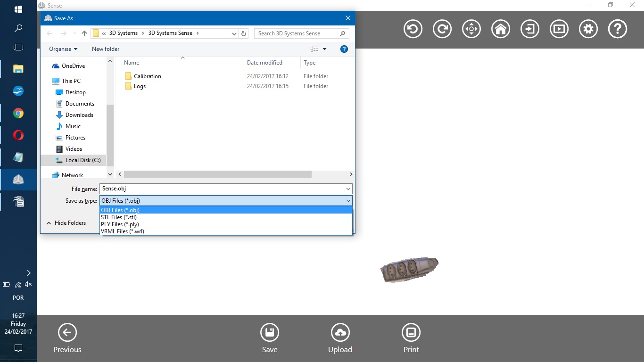Click 3D Systems breadcrumb

(124, 33)
